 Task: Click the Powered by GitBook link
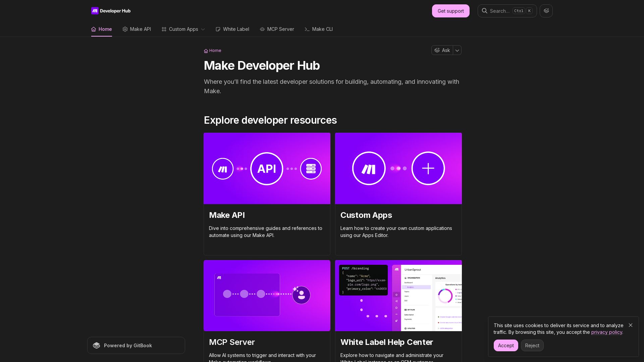(x=136, y=346)
